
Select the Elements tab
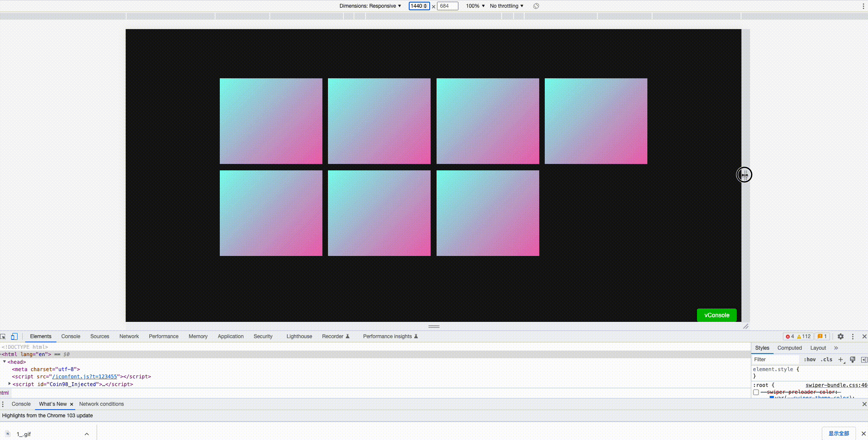(x=41, y=336)
